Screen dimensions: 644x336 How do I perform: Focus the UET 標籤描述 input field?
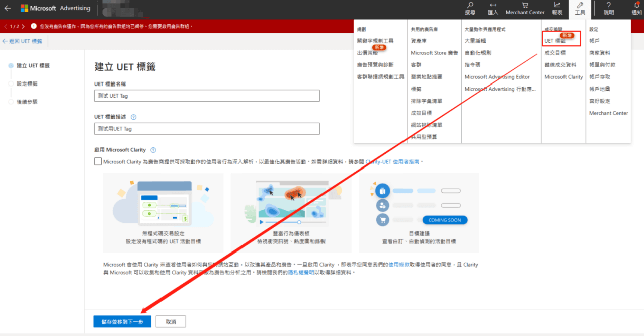pyautogui.click(x=207, y=129)
